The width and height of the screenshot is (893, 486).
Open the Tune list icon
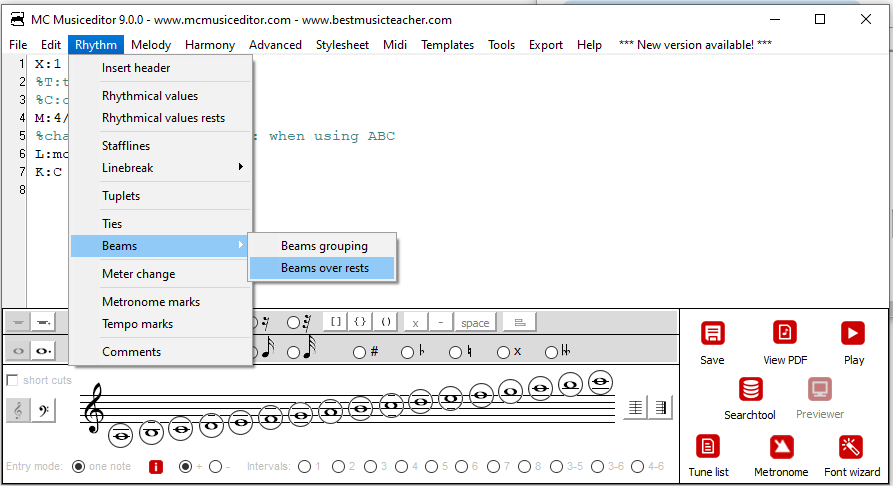coord(708,447)
